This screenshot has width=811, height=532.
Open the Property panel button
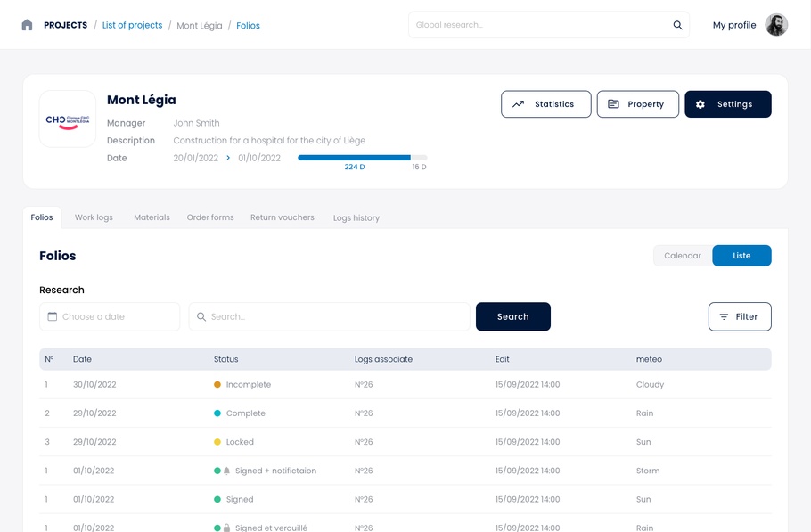(637, 104)
